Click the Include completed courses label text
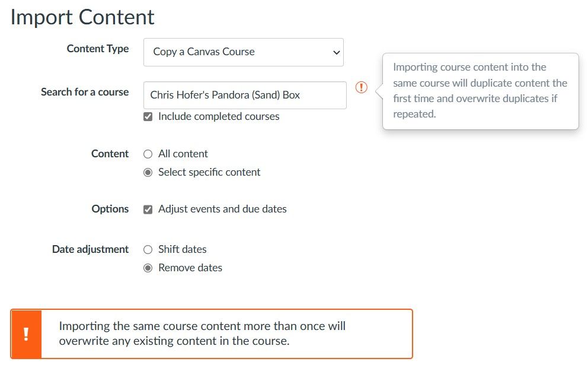This screenshot has width=588, height=368. pyautogui.click(x=219, y=117)
